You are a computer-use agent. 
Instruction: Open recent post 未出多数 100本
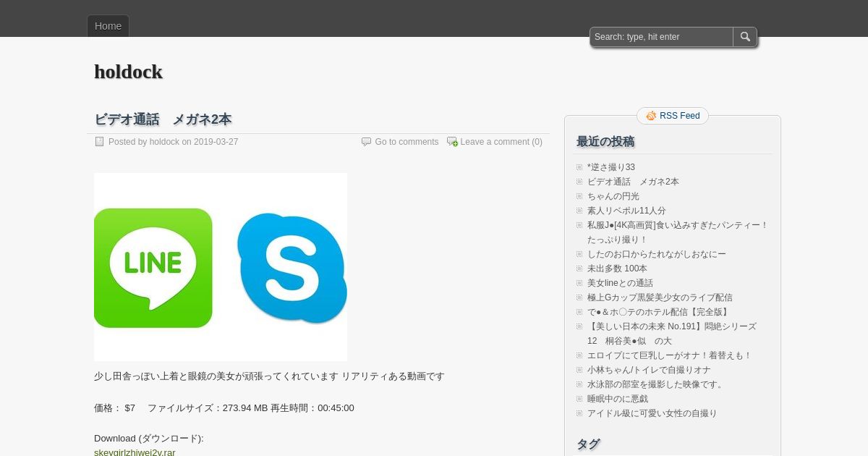[617, 269]
